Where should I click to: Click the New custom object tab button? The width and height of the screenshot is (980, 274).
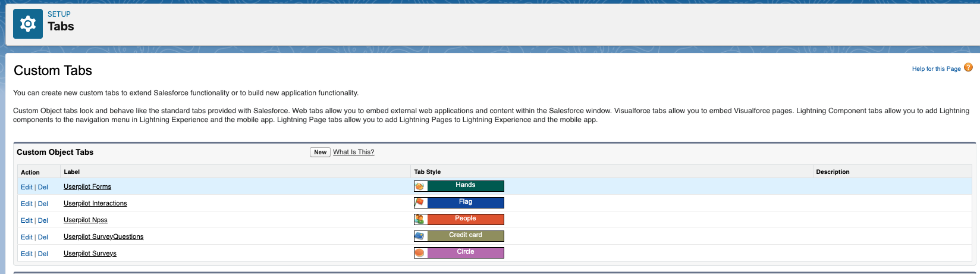320,152
